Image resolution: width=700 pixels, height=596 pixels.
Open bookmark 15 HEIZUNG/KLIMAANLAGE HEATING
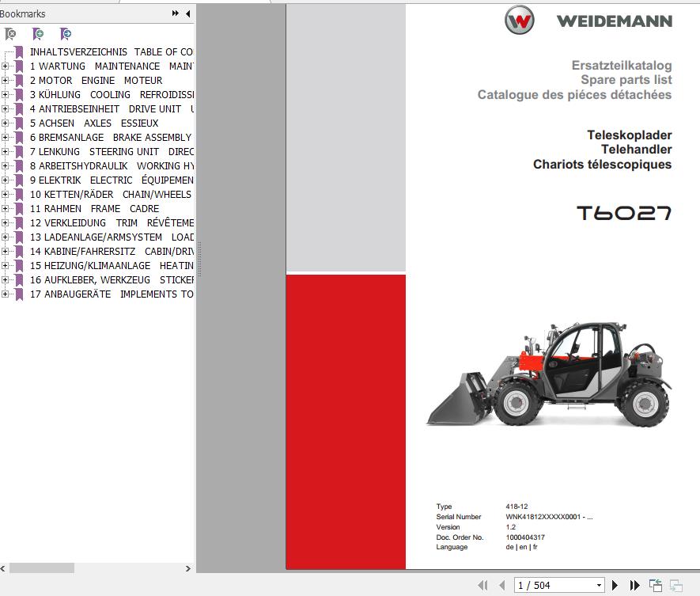click(x=112, y=266)
